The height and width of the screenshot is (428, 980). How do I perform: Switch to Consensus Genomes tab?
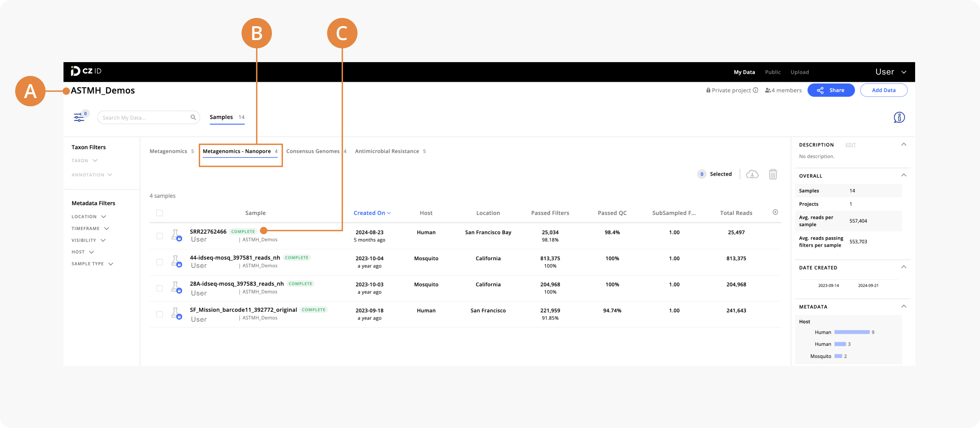(316, 152)
